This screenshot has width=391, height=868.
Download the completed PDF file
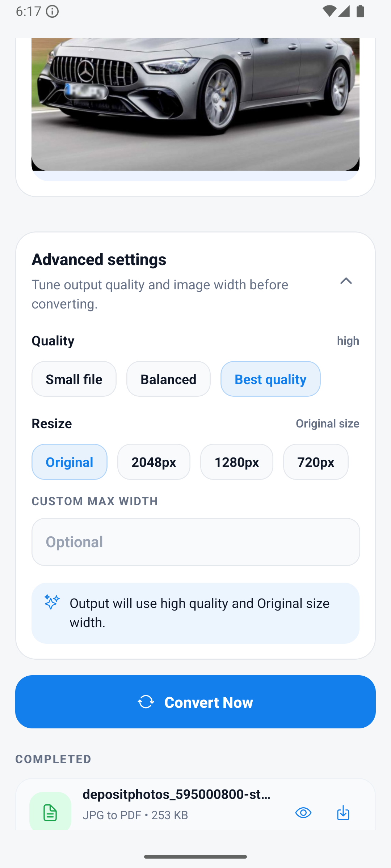coord(343,813)
